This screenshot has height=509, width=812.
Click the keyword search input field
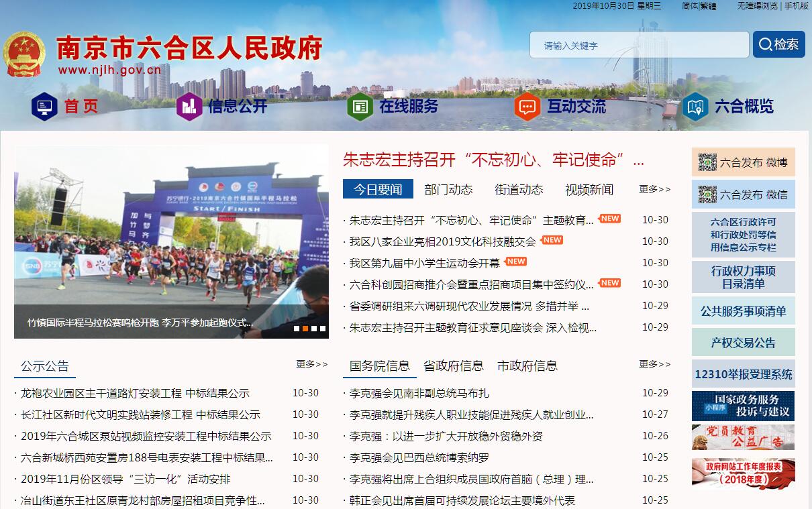pos(639,45)
